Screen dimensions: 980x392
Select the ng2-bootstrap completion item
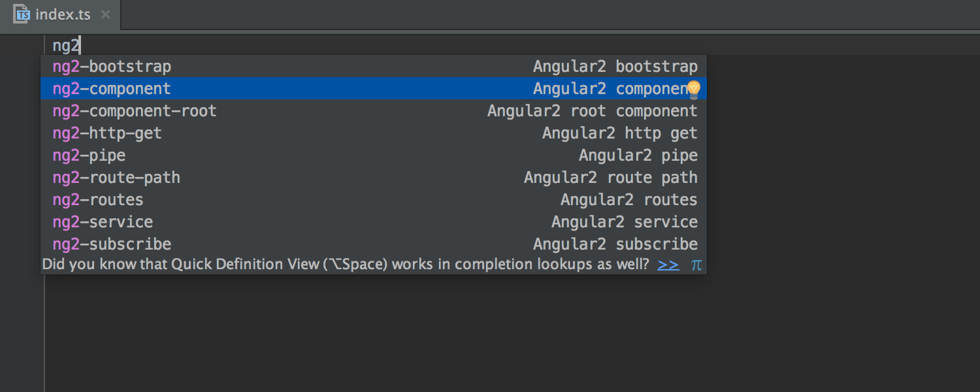pyautogui.click(x=112, y=67)
